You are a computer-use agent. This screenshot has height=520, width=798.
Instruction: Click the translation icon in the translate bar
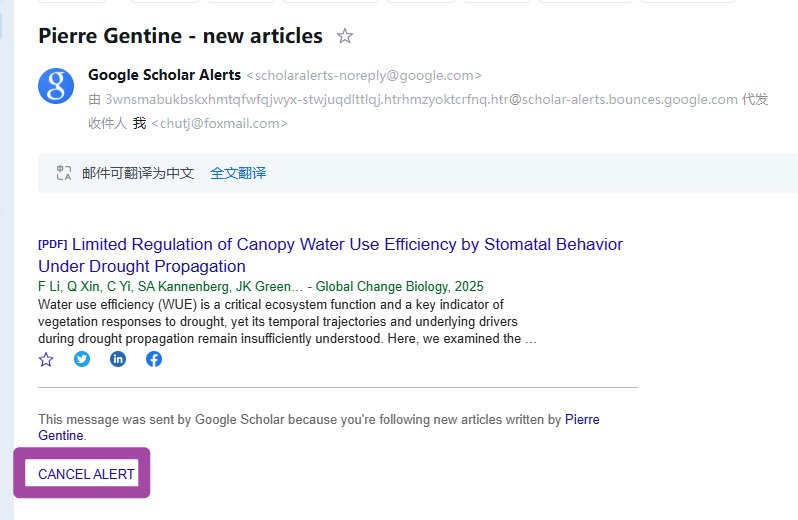click(x=64, y=173)
